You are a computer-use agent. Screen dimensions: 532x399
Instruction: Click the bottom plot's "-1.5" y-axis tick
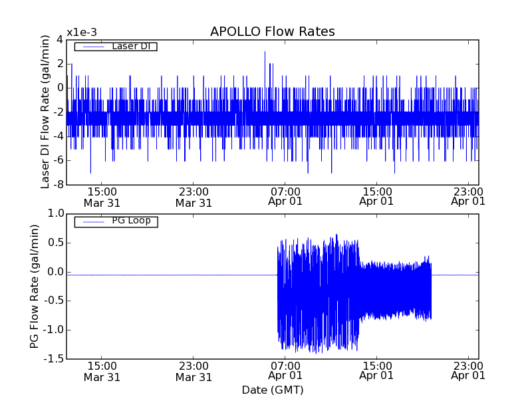[54, 359]
